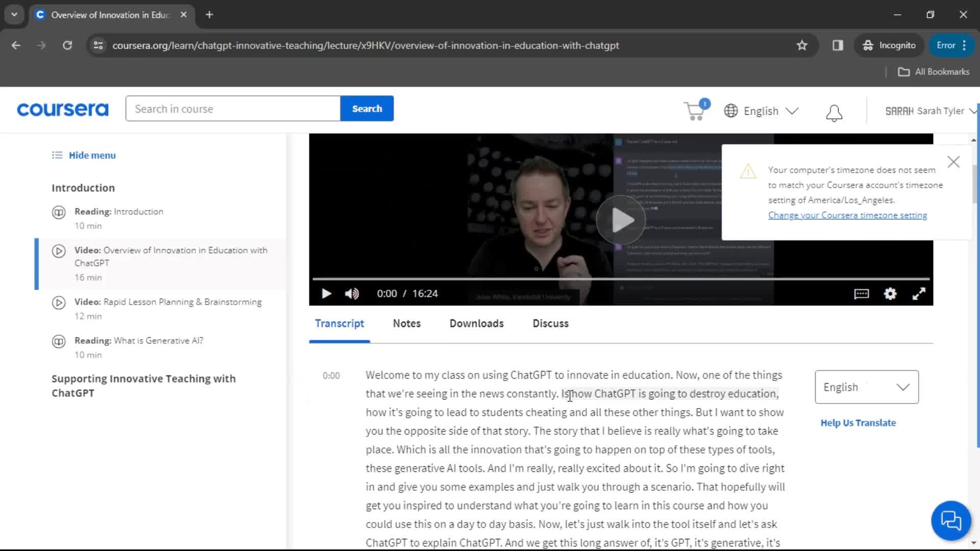
Task: Select the Transcript tab
Action: pos(340,323)
